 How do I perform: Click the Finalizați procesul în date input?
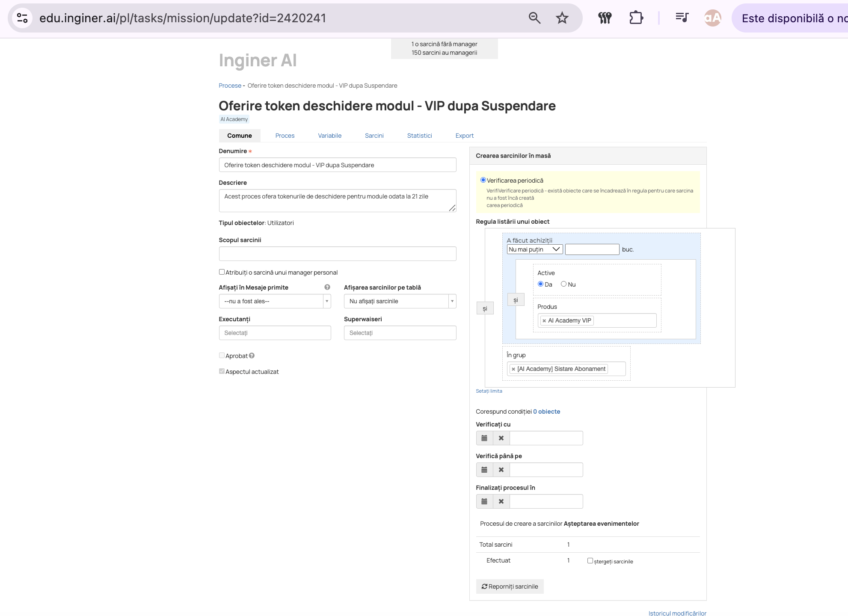pos(546,501)
